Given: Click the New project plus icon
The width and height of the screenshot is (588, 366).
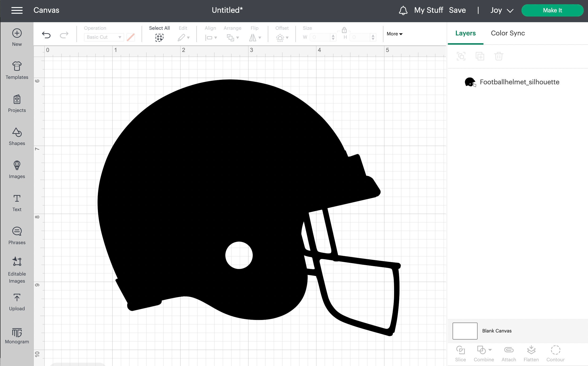Looking at the screenshot, I should pos(17,33).
